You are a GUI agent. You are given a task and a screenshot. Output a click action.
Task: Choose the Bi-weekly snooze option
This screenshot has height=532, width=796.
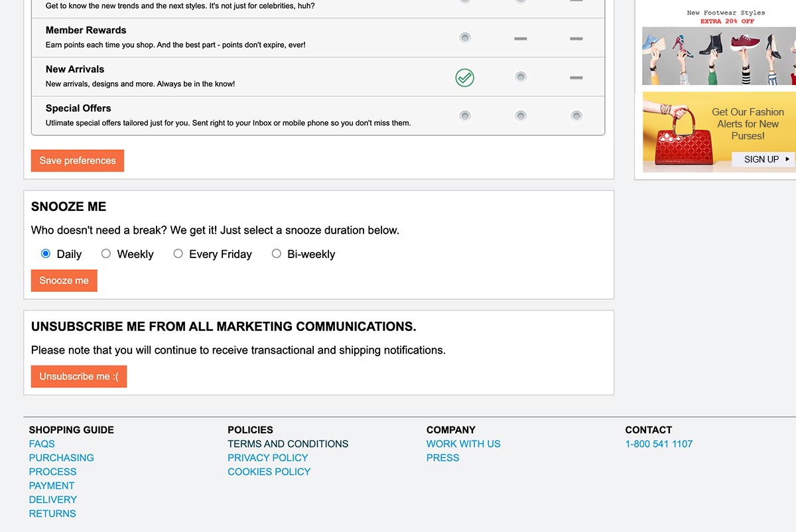(x=277, y=253)
